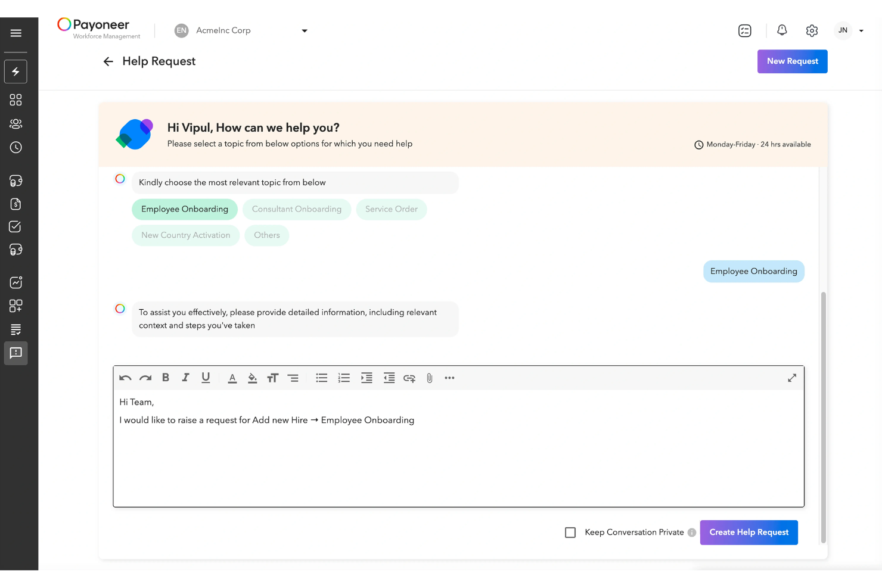Viewport: 882px width, 588px height.
Task: Open the add-apps grid plus icon
Action: pos(16,306)
